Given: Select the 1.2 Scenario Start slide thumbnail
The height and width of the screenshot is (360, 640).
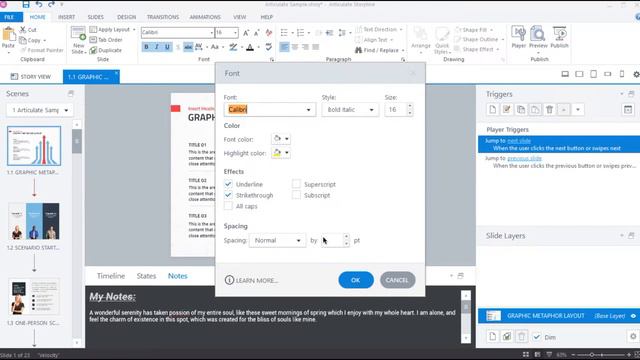Looking at the screenshot, I should tap(34, 221).
